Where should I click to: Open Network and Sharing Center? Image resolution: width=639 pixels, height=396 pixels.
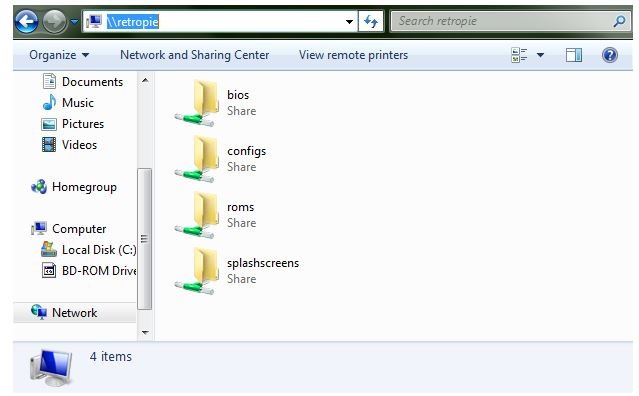(194, 55)
